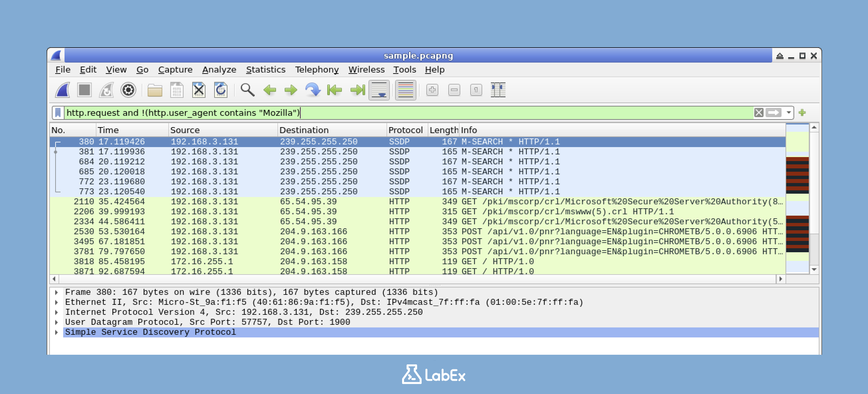Expand the Ethernet II frame details
Screen dimensions: 868x394
(56, 302)
